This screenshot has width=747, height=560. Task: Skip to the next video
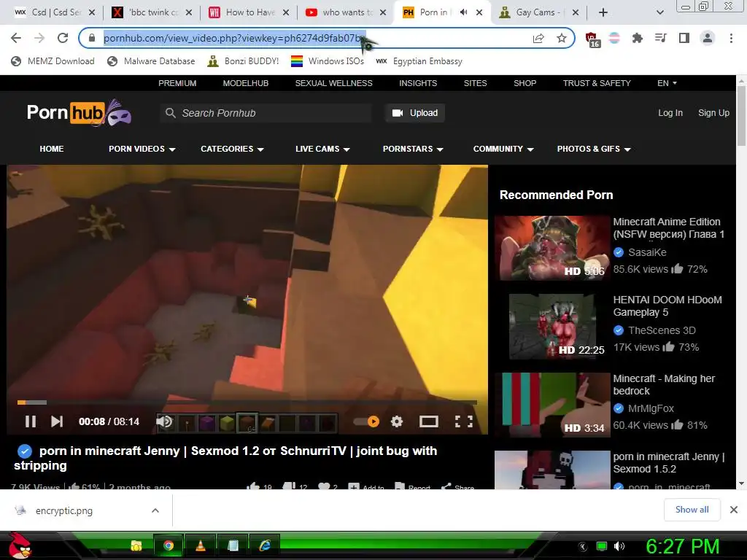click(x=57, y=421)
